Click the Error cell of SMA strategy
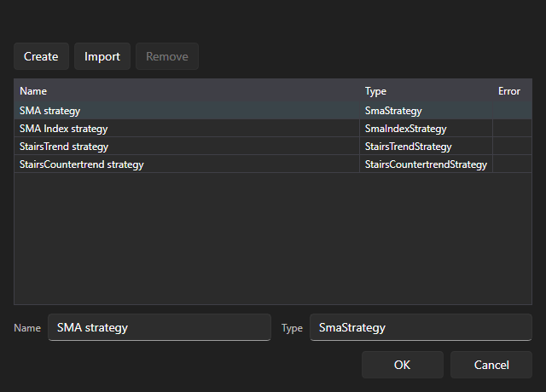Viewport: 546px width, 392px height. pyautogui.click(x=512, y=111)
